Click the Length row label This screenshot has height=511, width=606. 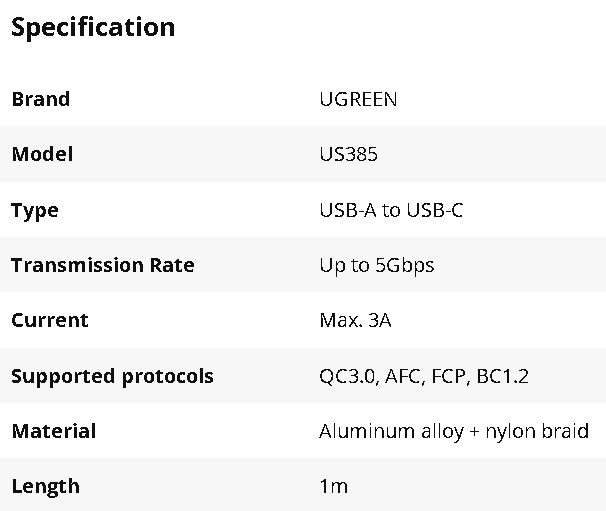pyautogui.click(x=45, y=486)
